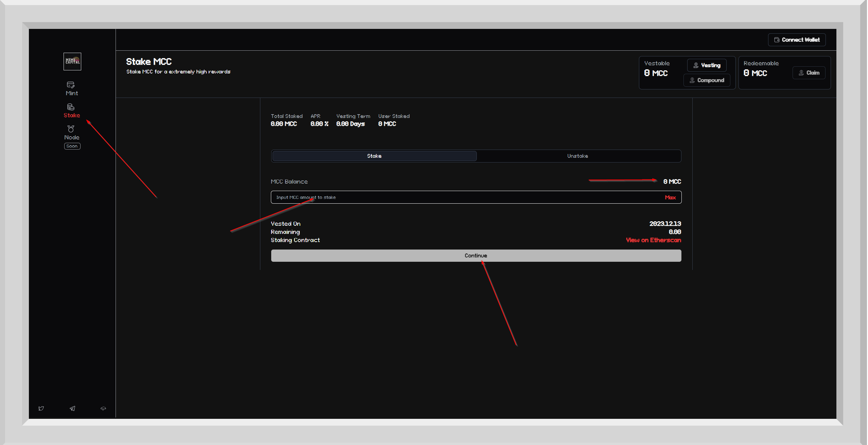This screenshot has height=445, width=868.
Task: Click the Meme Capital logo
Action: (72, 62)
